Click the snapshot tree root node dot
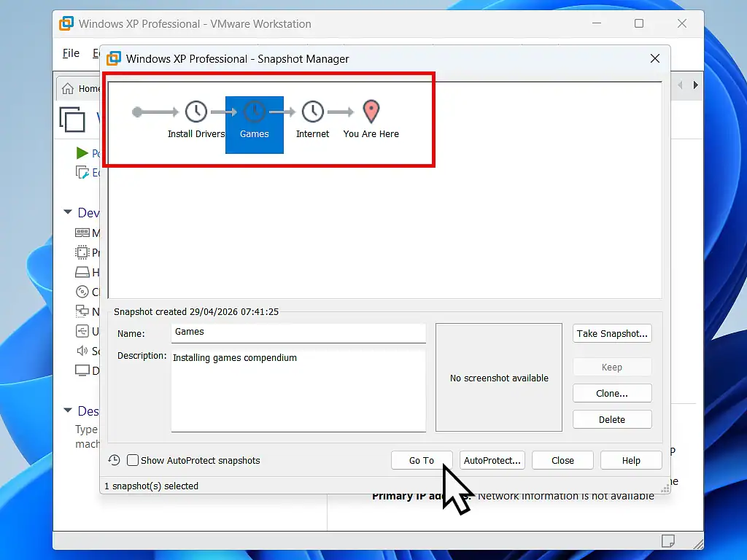Screen dimensions: 747x560 [137, 112]
